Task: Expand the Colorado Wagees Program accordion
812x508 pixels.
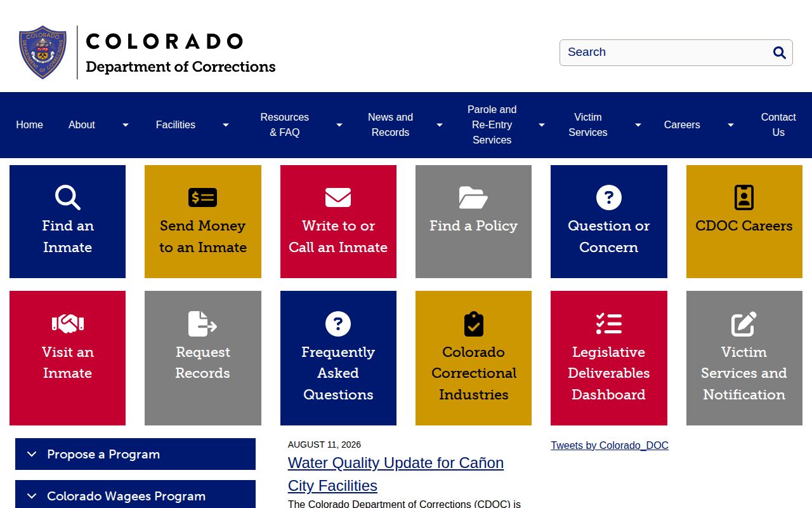Action: (135, 495)
